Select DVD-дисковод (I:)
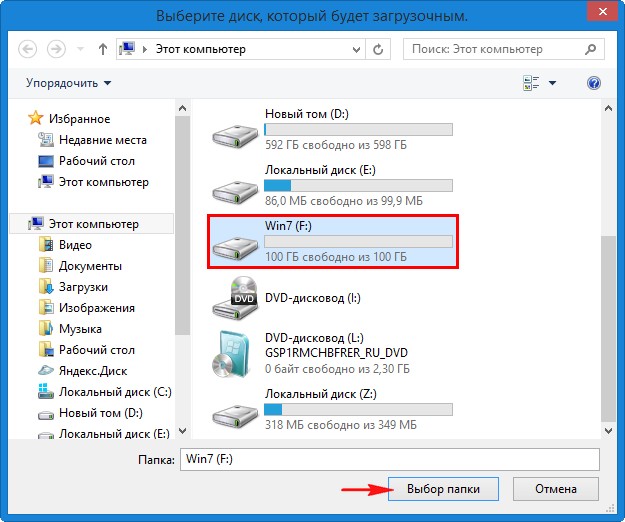Image resolution: width=625 pixels, height=522 pixels. coord(333,298)
